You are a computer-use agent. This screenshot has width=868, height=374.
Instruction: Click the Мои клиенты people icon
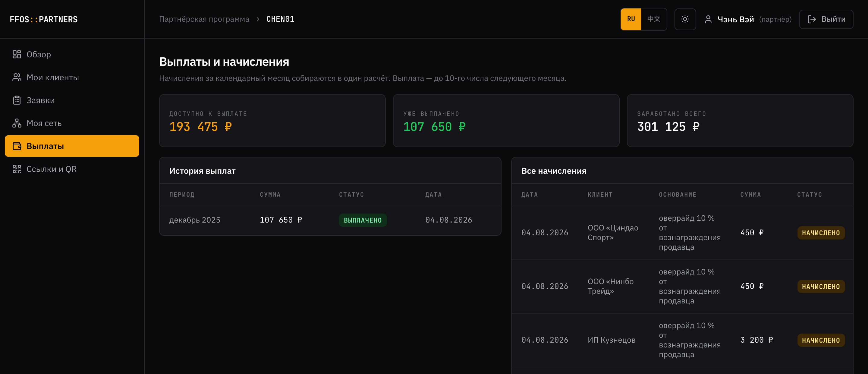[x=17, y=77]
